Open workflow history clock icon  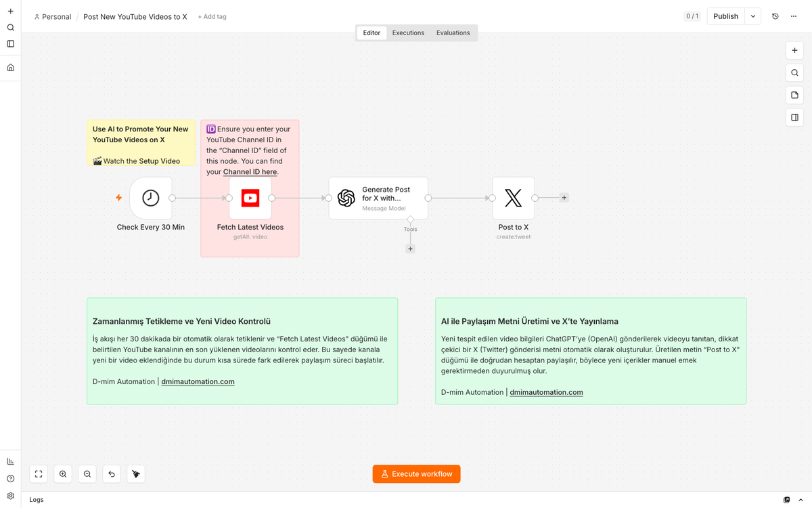[775, 16]
